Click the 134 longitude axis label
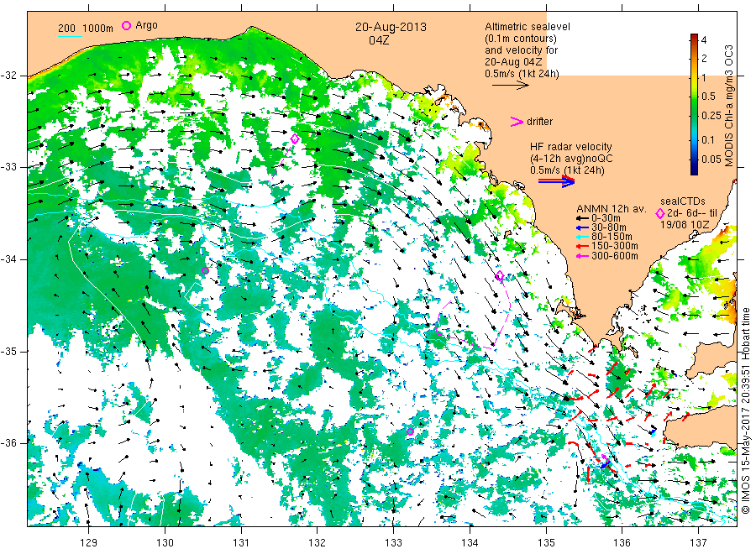The width and height of the screenshot is (756, 554). [x=470, y=542]
